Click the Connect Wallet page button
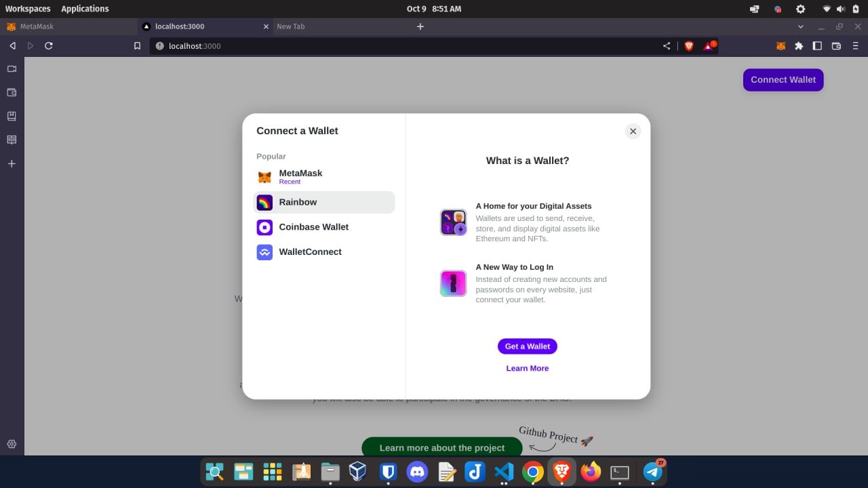The width and height of the screenshot is (868, 488). coord(783,80)
